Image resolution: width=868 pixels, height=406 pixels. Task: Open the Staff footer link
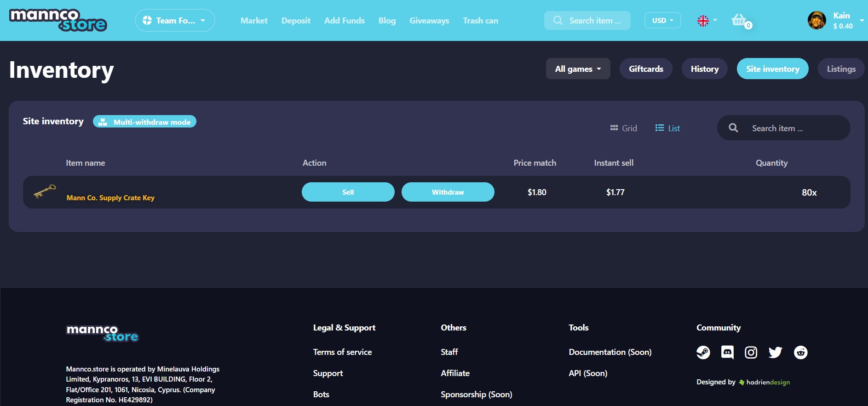tap(449, 352)
